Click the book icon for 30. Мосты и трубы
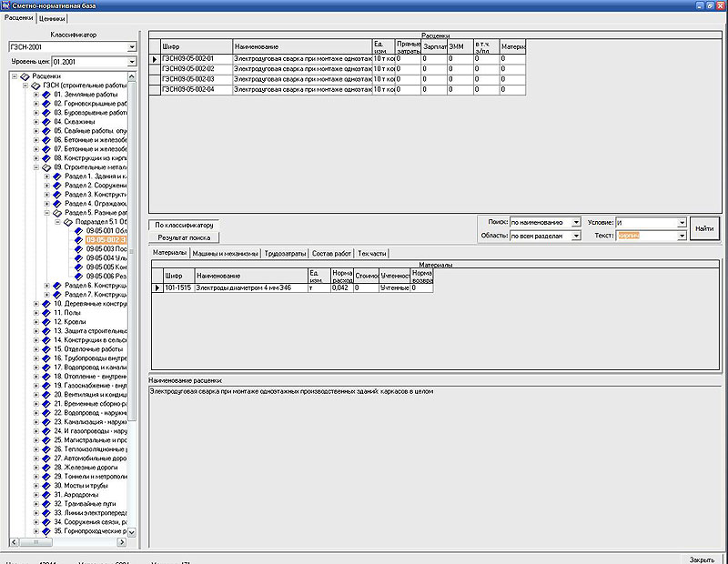This screenshot has width=728, height=564. click(x=46, y=485)
